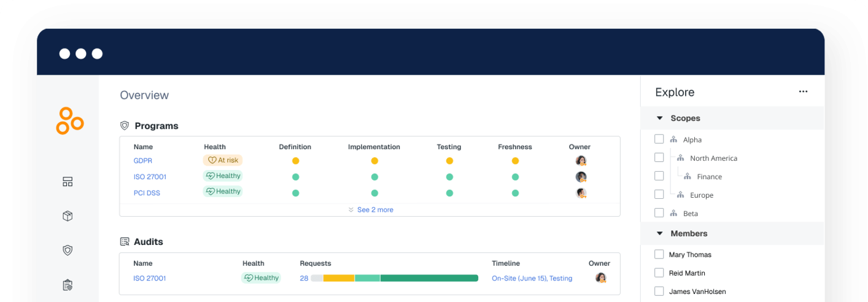The width and height of the screenshot is (868, 302).
Task: Collapse the Members section
Action: click(x=660, y=234)
